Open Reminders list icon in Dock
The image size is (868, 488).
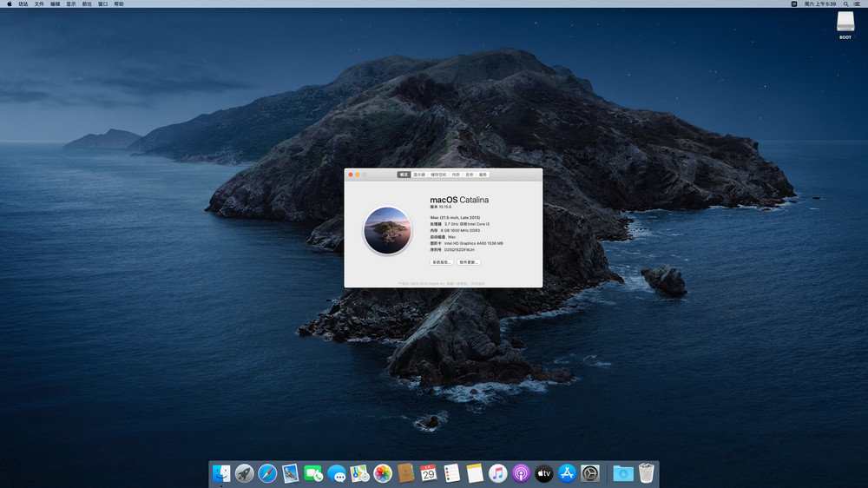point(451,473)
